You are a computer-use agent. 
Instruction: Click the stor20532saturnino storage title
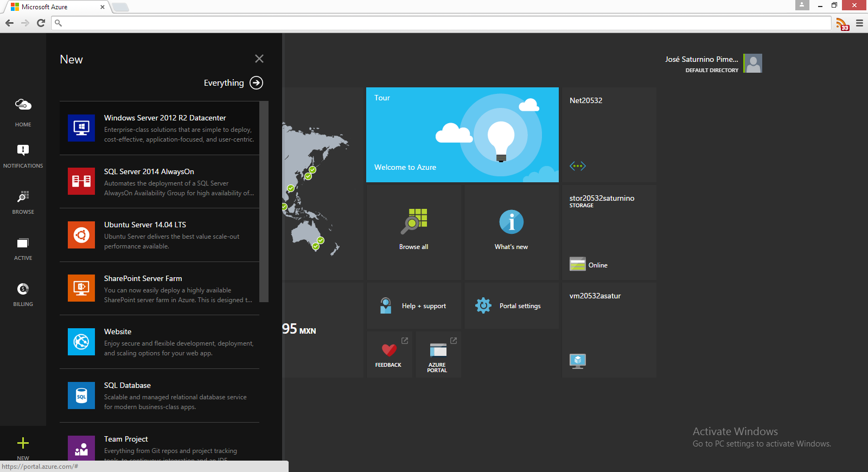point(602,198)
